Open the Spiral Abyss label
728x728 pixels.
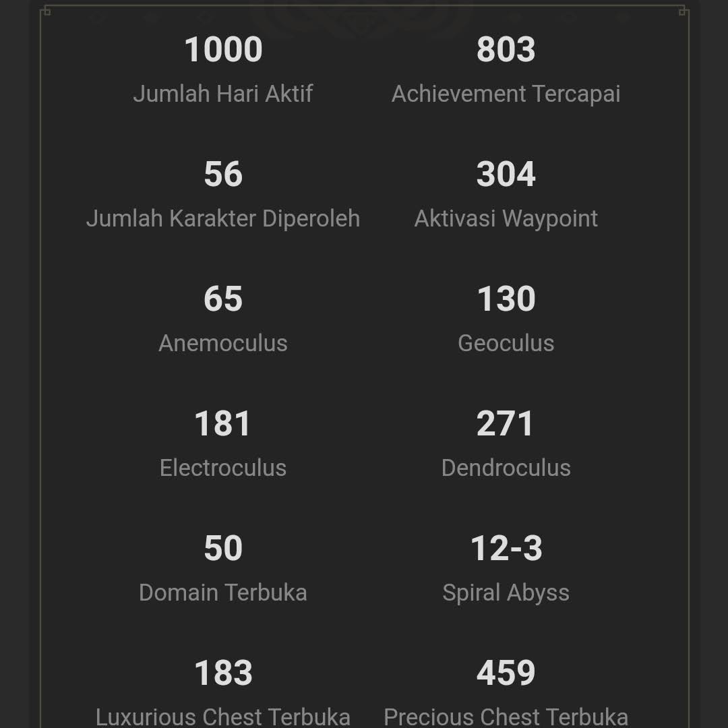506,593
